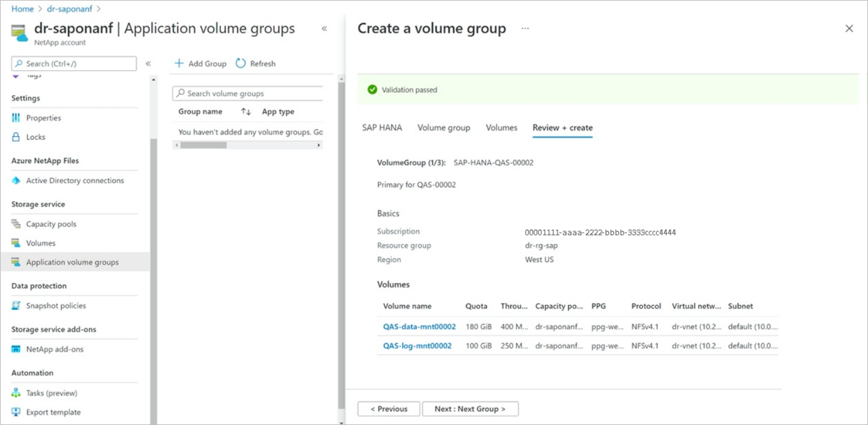
Task: Click the 180 GiB quota cell
Action: click(479, 326)
